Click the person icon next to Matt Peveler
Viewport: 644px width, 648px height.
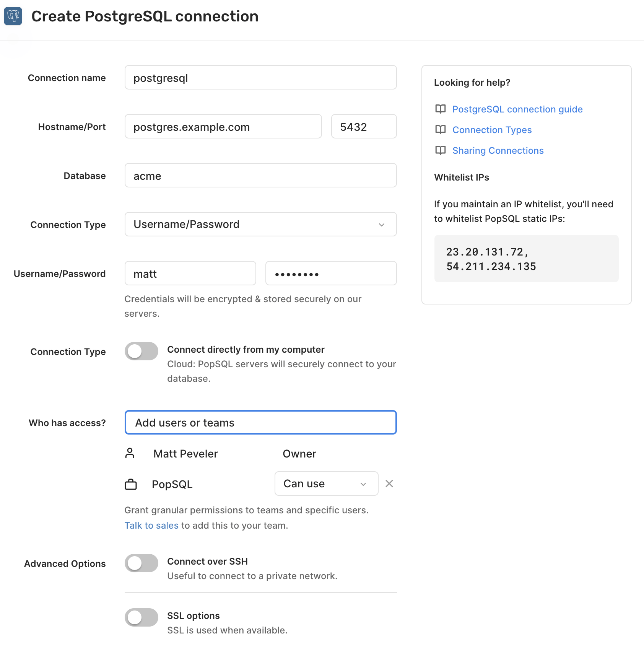click(130, 453)
